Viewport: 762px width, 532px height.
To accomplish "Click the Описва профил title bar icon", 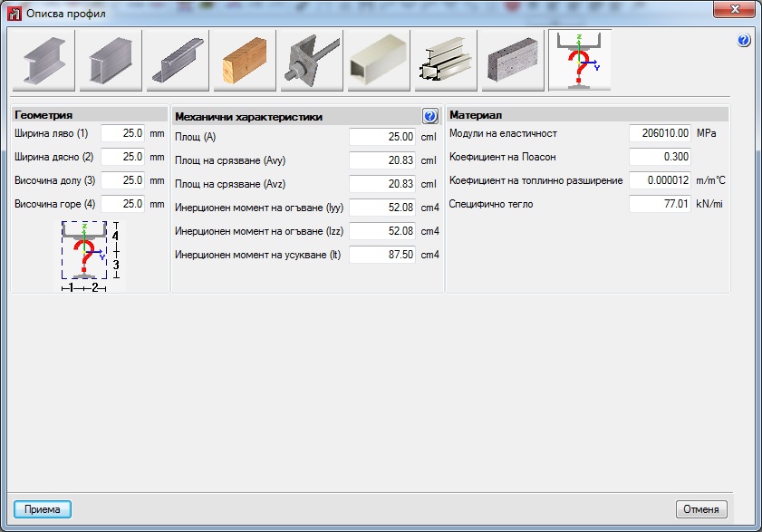I will click(14, 13).
